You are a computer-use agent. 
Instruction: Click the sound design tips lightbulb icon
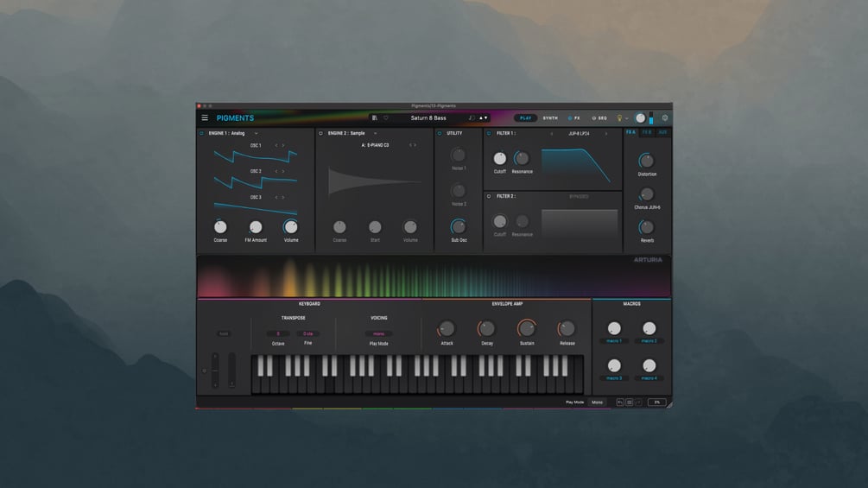click(619, 117)
